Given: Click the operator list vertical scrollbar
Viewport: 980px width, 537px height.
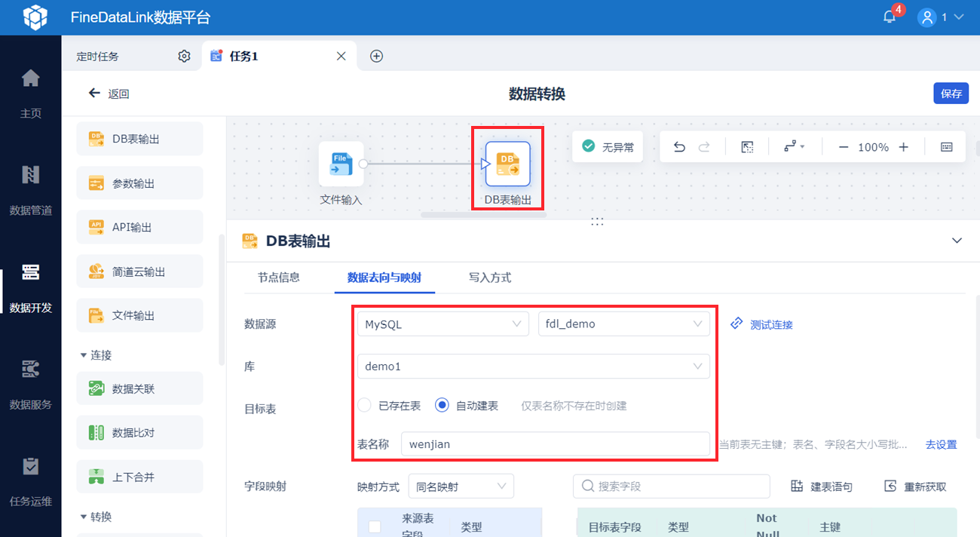Looking at the screenshot, I should coord(221,299).
